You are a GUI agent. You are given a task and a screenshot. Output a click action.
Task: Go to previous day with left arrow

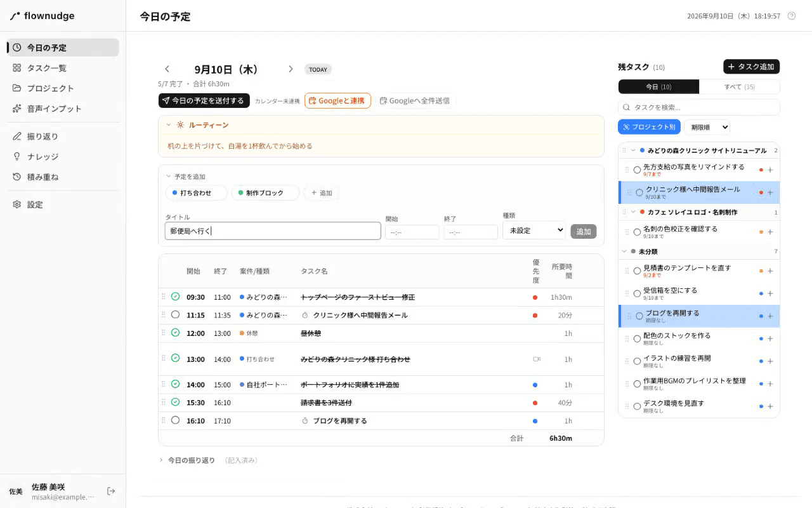(167, 69)
